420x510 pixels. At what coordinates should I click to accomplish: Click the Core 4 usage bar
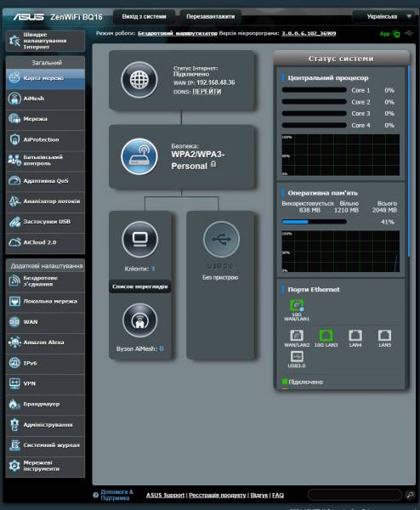tap(315, 125)
